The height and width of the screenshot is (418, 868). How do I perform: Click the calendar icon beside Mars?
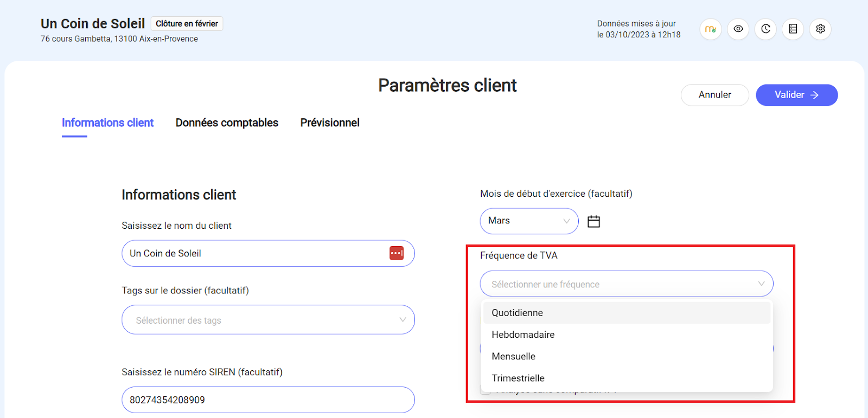593,221
